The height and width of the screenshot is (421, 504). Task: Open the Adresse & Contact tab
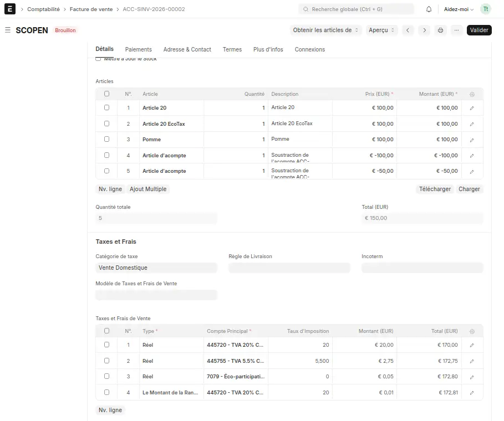point(187,49)
